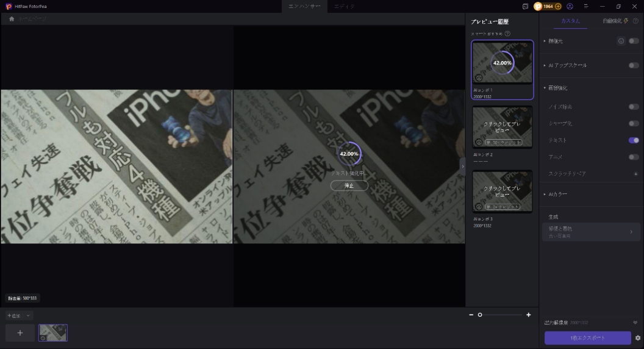Restore the HitPaw FotorPea window size
This screenshot has width=644, height=349.
coord(618,6)
